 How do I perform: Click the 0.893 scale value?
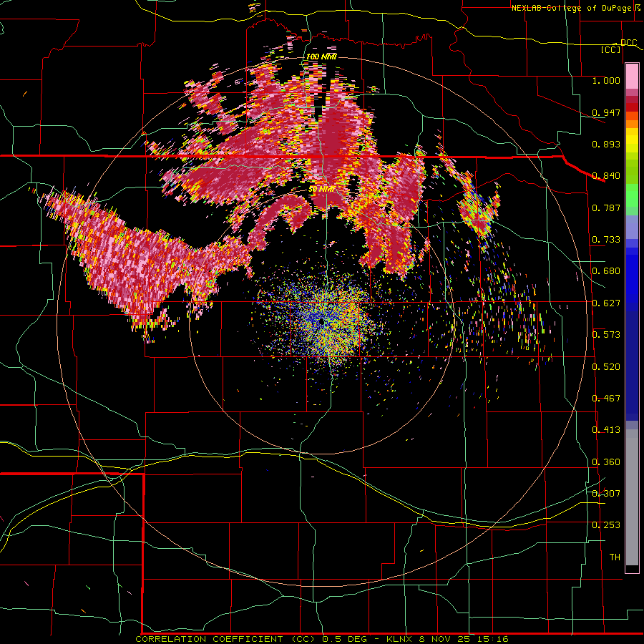[606, 144]
